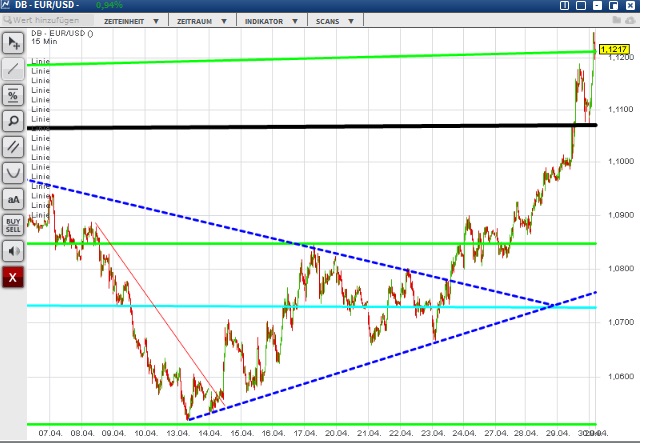Click the 17.04. date axis label
669x443 pixels.
click(x=305, y=433)
